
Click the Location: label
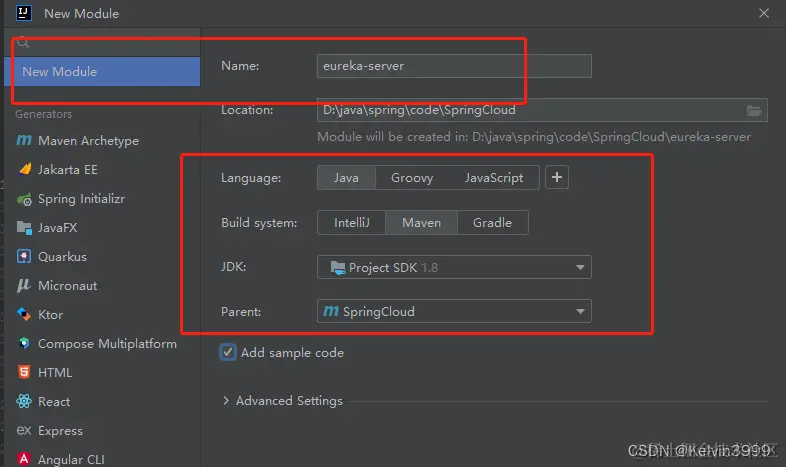tap(247, 110)
